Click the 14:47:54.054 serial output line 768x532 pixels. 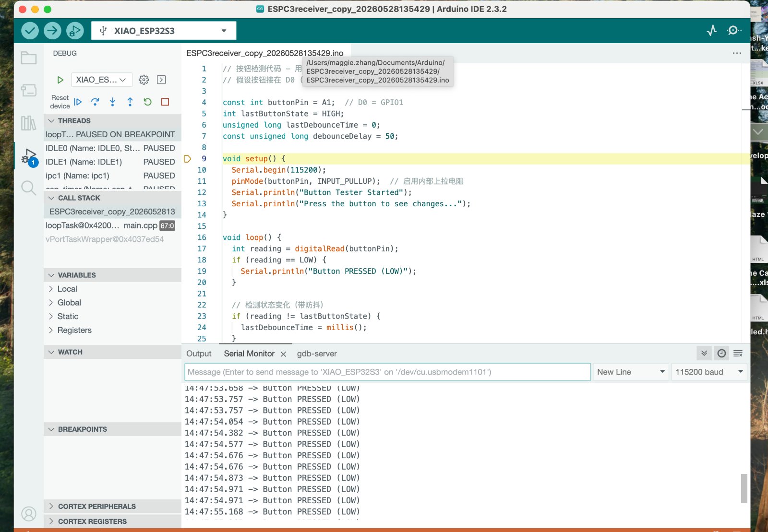[272, 422]
